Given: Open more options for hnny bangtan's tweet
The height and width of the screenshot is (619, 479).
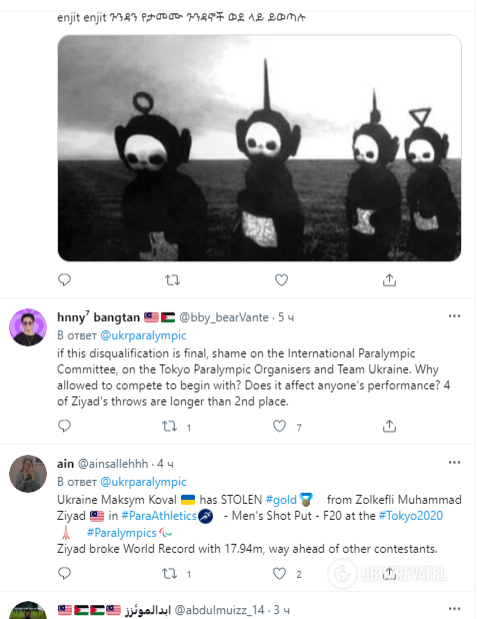Looking at the screenshot, I should coord(454,316).
